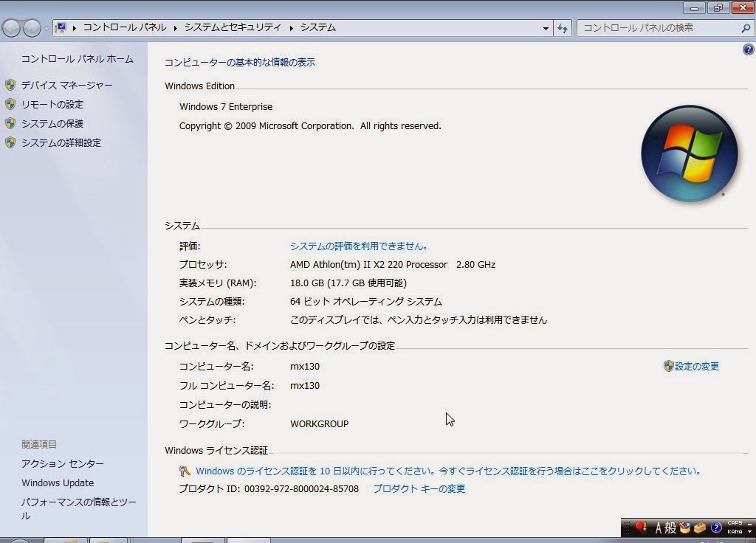Click the コントロール パネル breadcrumb
This screenshot has width=756, height=543.
(x=124, y=27)
